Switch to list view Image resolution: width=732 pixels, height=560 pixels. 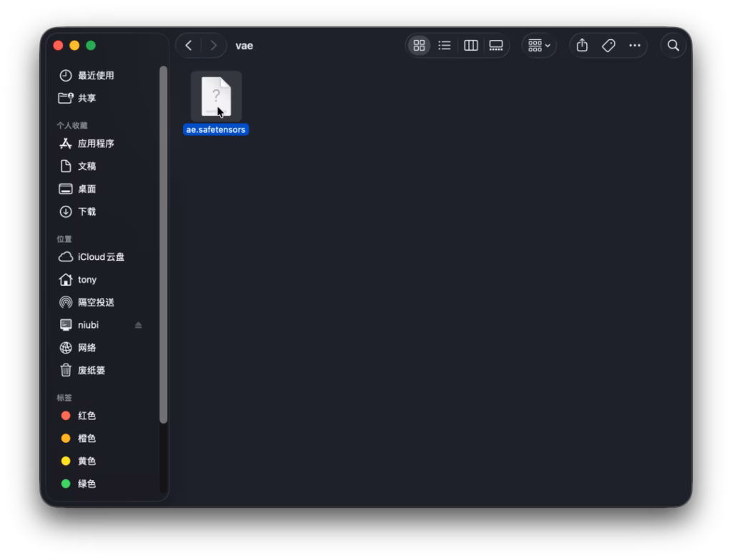point(445,46)
